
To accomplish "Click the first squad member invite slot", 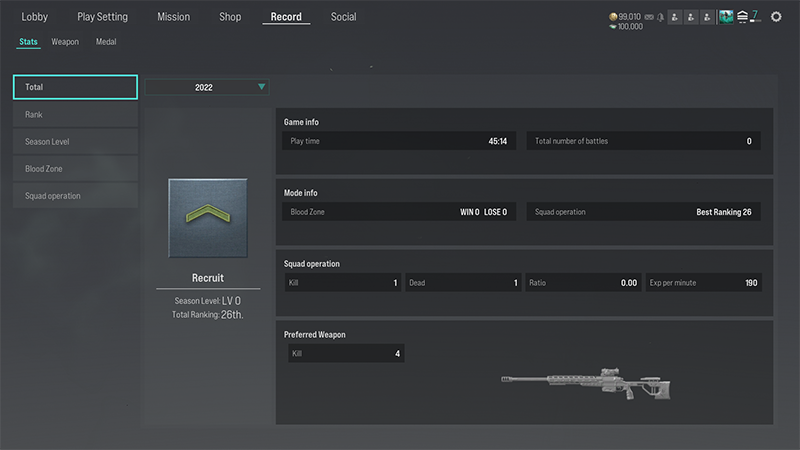I will click(675, 17).
